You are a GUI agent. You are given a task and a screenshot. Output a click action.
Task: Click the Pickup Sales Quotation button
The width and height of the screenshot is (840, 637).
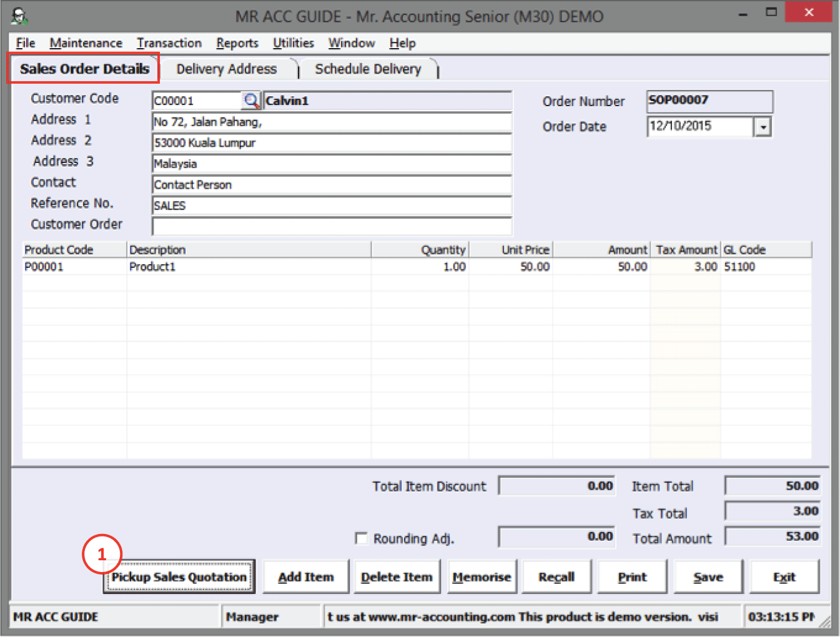click(x=179, y=577)
